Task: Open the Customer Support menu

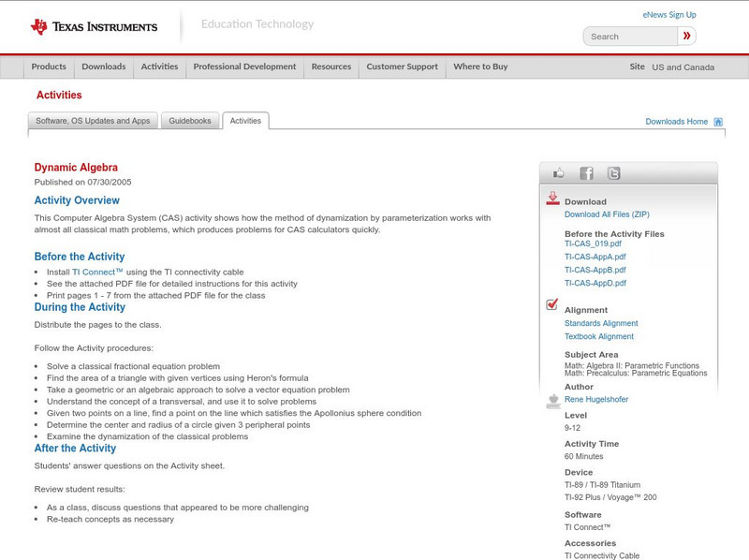Action: [x=403, y=66]
